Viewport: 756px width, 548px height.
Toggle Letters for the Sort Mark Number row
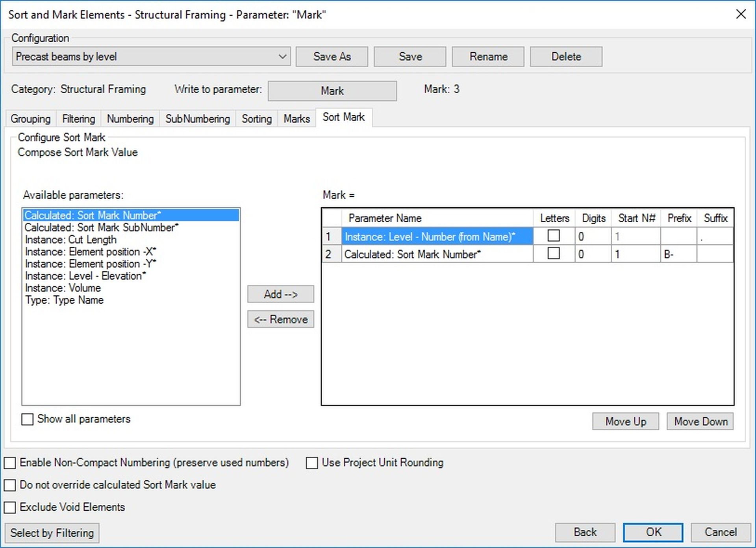(x=553, y=254)
